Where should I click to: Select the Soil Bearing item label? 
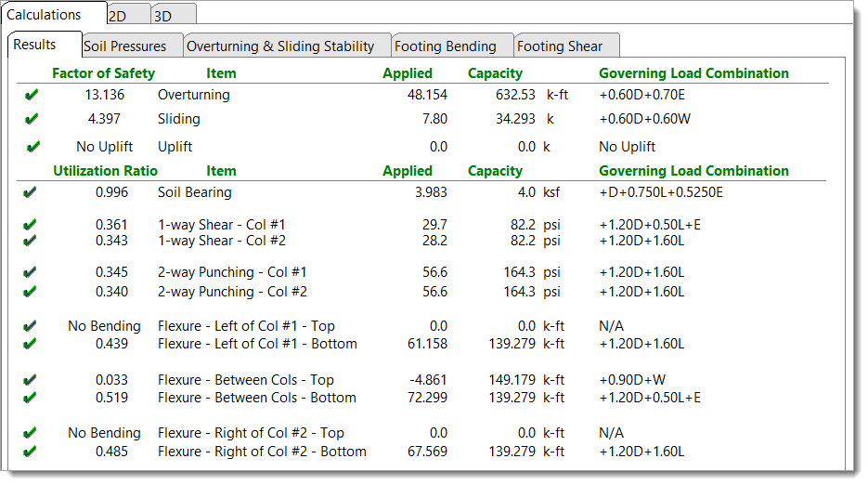(195, 192)
